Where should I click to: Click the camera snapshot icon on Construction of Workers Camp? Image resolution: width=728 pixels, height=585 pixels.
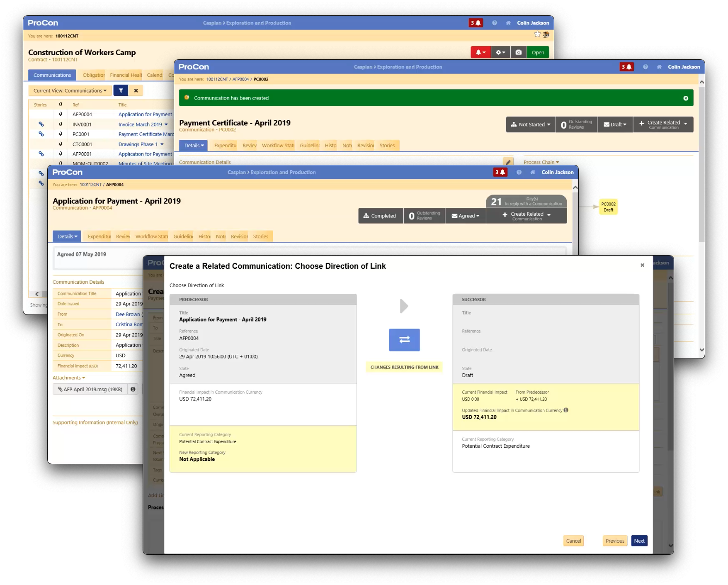[x=518, y=52]
